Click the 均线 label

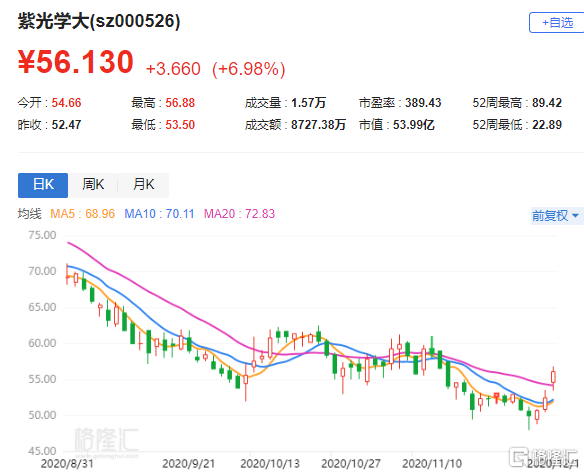pyautogui.click(x=29, y=214)
